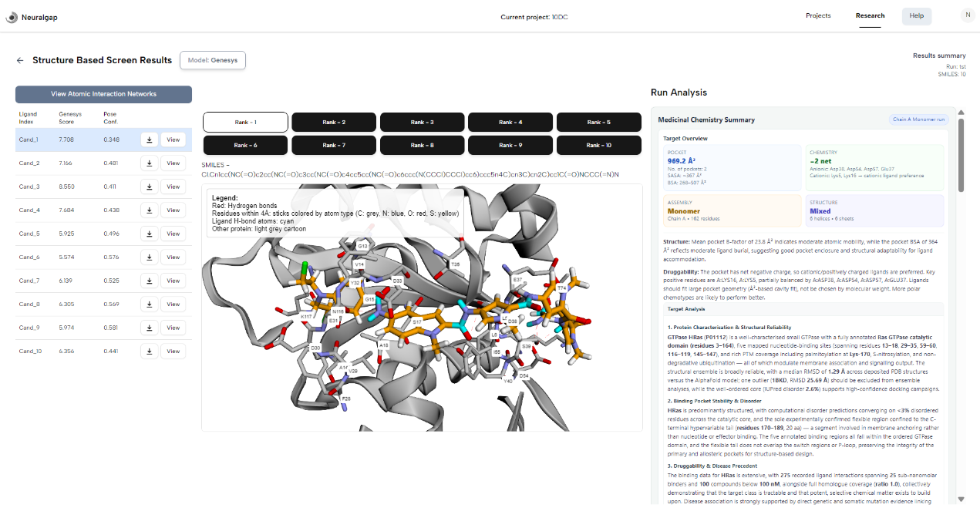Screen dimensions: 980x518
Task: Download Cand_8 result file
Action: pyautogui.click(x=150, y=304)
